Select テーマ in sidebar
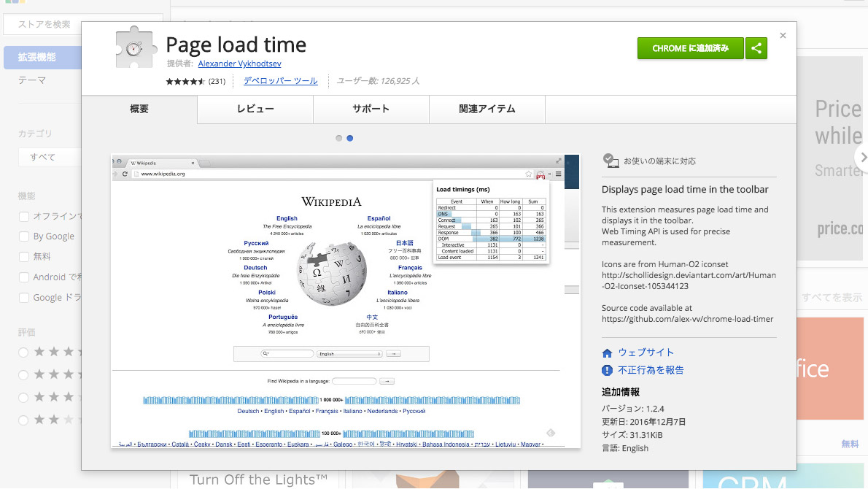868x489 pixels. pyautogui.click(x=31, y=80)
